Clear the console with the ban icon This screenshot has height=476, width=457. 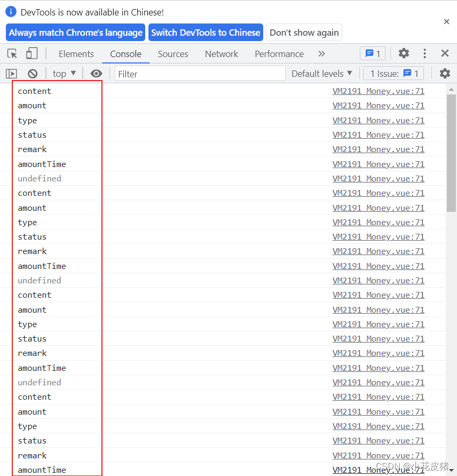pos(33,74)
